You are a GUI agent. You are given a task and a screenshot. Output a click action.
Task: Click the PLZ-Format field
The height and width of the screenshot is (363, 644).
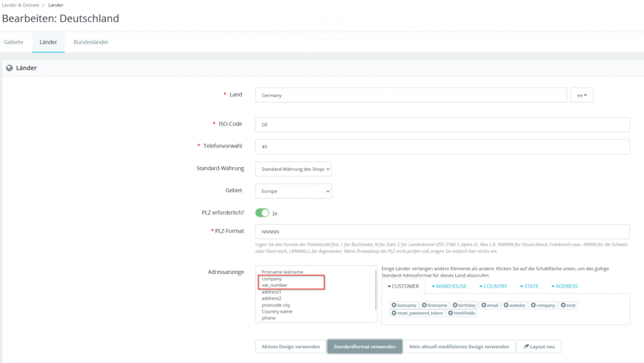tap(442, 231)
